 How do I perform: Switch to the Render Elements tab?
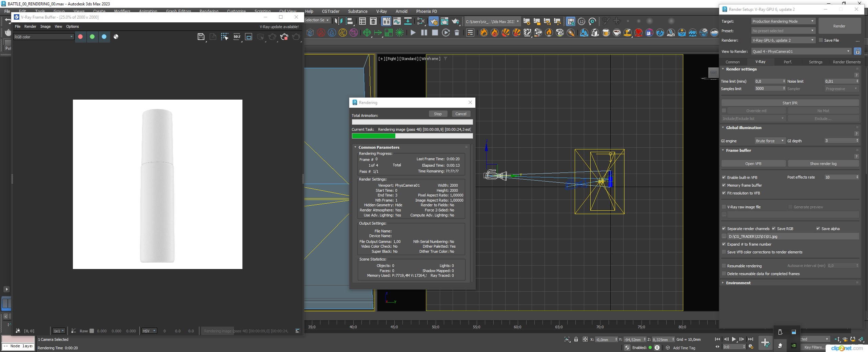point(847,62)
